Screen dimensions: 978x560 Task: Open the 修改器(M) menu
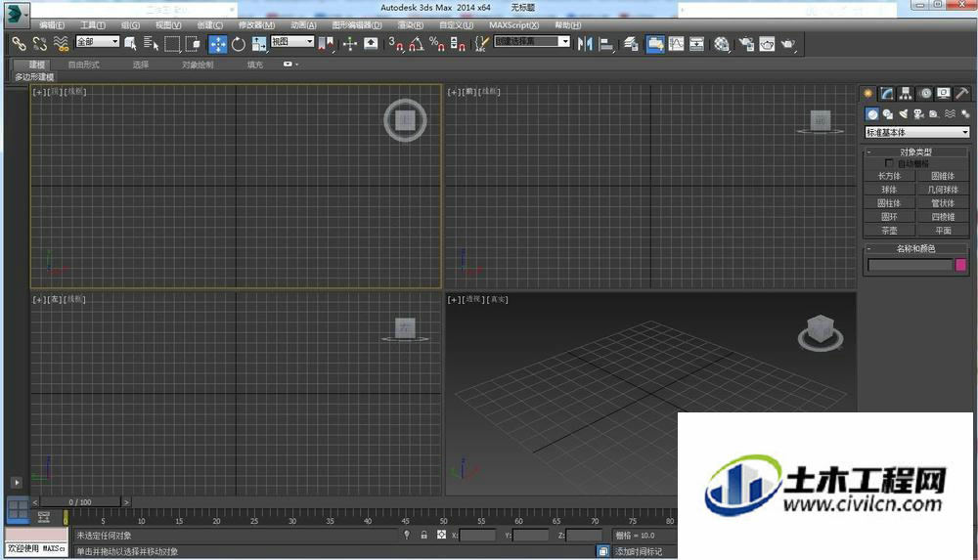tap(256, 25)
